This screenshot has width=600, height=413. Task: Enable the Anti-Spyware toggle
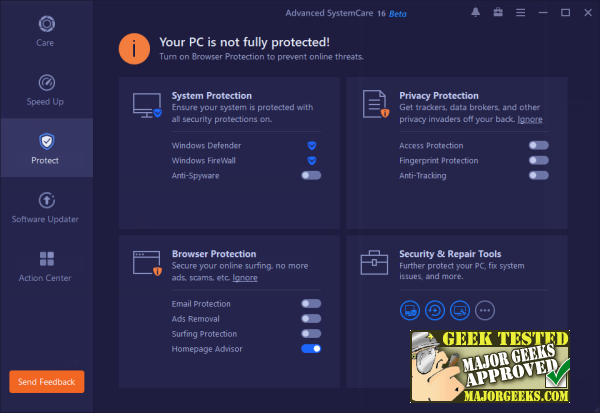click(311, 175)
